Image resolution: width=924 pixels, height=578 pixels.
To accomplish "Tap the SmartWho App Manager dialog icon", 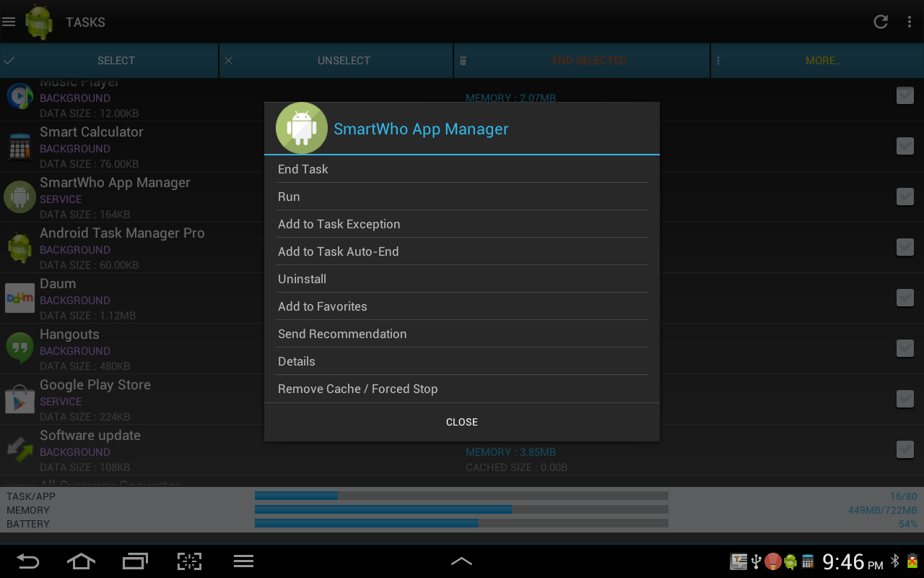I will (x=302, y=128).
